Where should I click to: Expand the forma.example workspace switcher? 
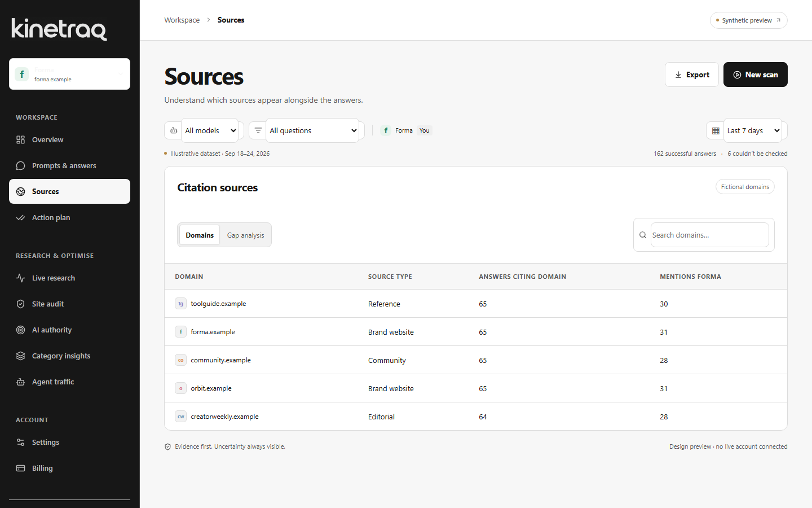point(70,74)
